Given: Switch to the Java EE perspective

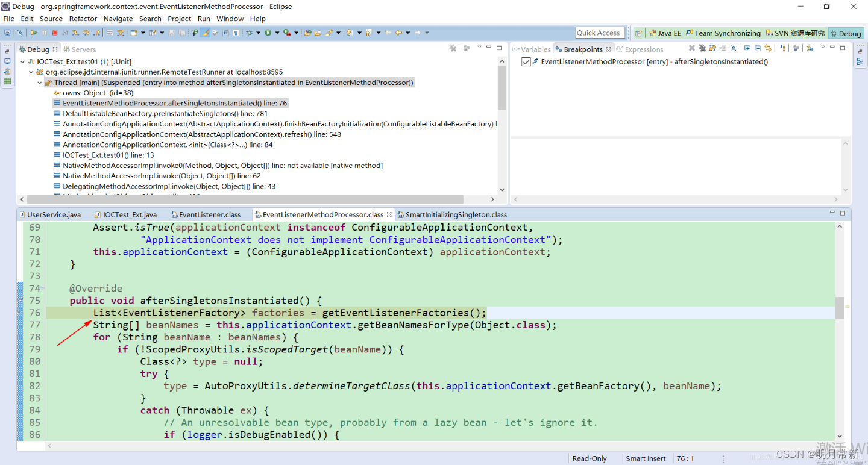Looking at the screenshot, I should click(x=664, y=33).
